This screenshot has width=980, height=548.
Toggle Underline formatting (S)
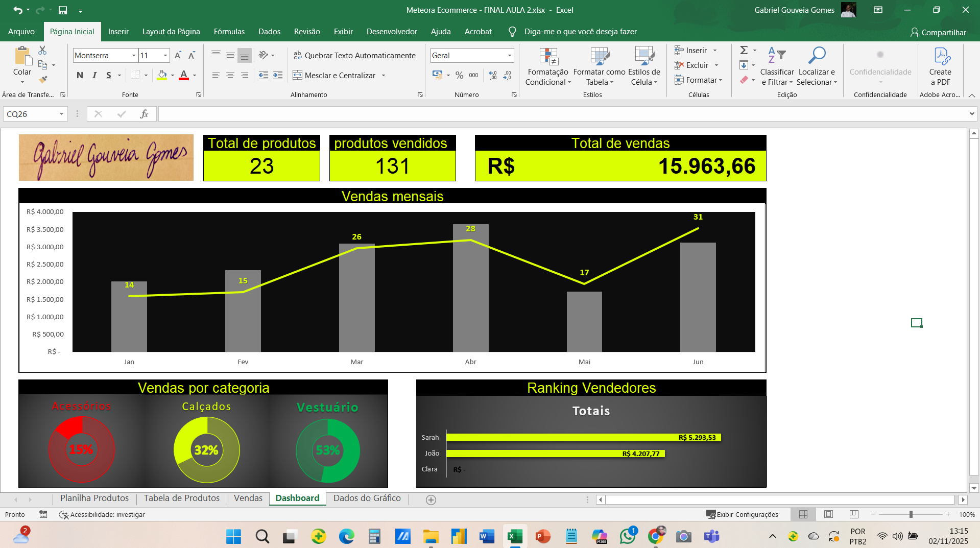pyautogui.click(x=109, y=75)
